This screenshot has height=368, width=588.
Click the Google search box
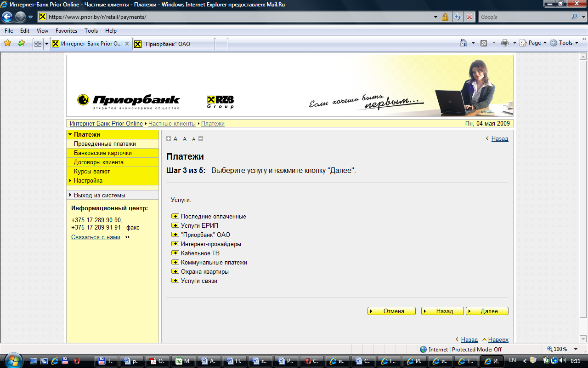coord(525,17)
